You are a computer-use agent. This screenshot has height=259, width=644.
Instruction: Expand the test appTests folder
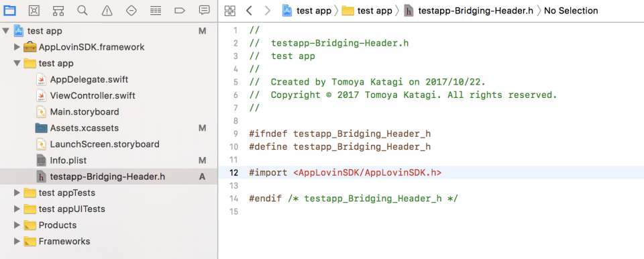pos(17,193)
